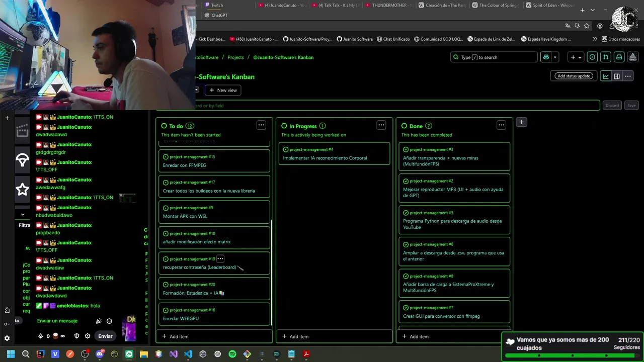Image resolution: width=644 pixels, height=362 pixels.
Task: Expand the chevron under sidebar star icon
Action: click(22, 214)
